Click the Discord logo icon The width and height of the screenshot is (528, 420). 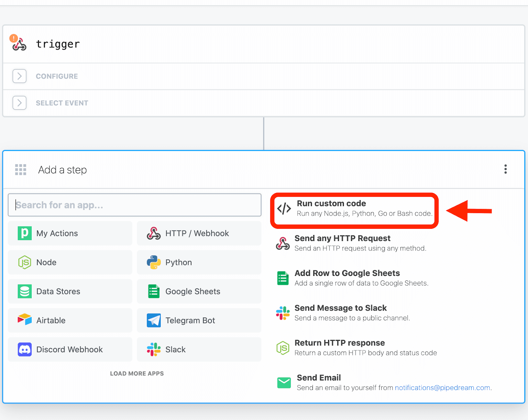click(x=25, y=349)
